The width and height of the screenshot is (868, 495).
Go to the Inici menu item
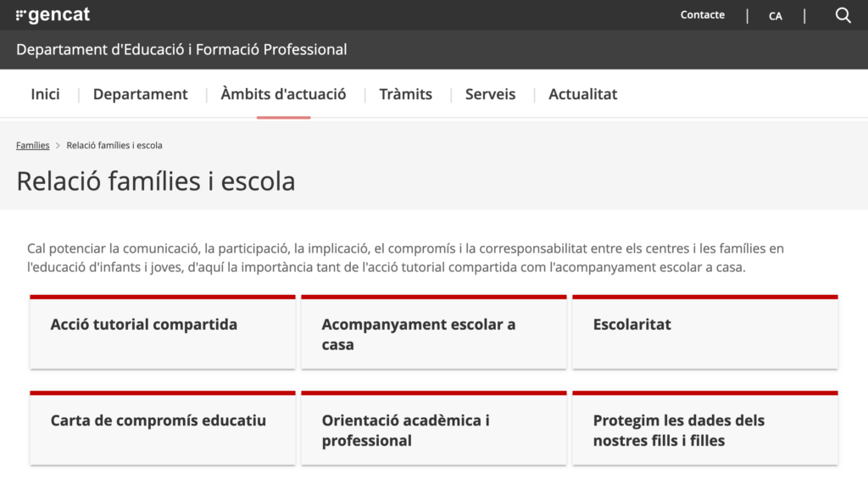[45, 94]
